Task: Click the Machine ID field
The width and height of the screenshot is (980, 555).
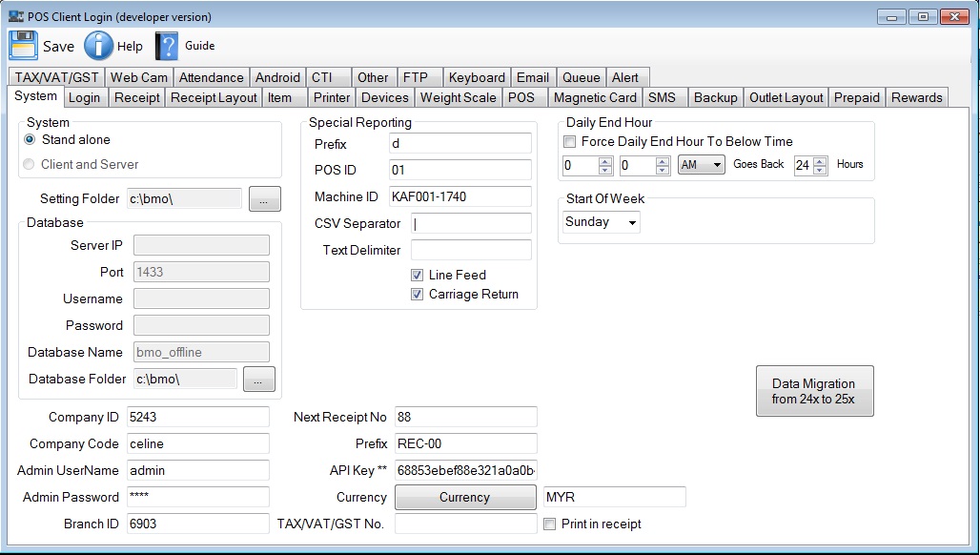Action: tap(460, 196)
